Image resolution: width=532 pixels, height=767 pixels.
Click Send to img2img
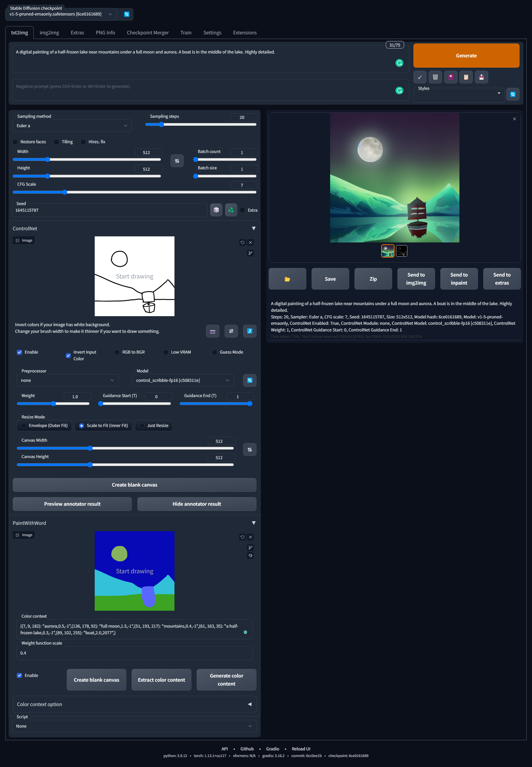tap(416, 279)
